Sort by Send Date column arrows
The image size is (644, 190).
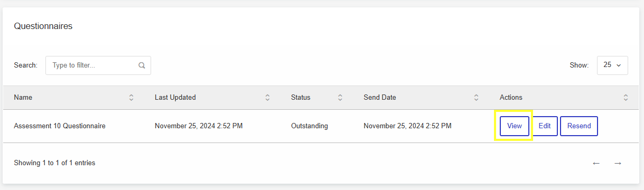point(476,98)
